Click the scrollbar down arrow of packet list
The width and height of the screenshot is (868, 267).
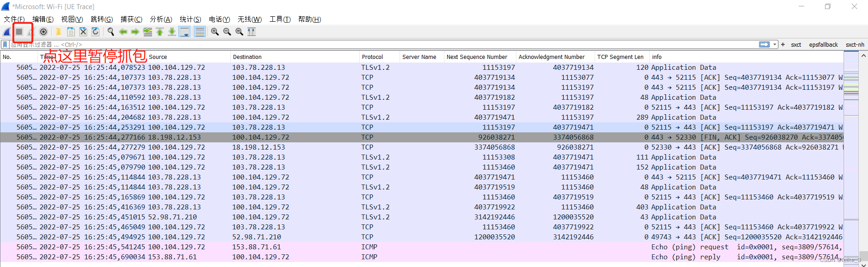pyautogui.click(x=863, y=264)
